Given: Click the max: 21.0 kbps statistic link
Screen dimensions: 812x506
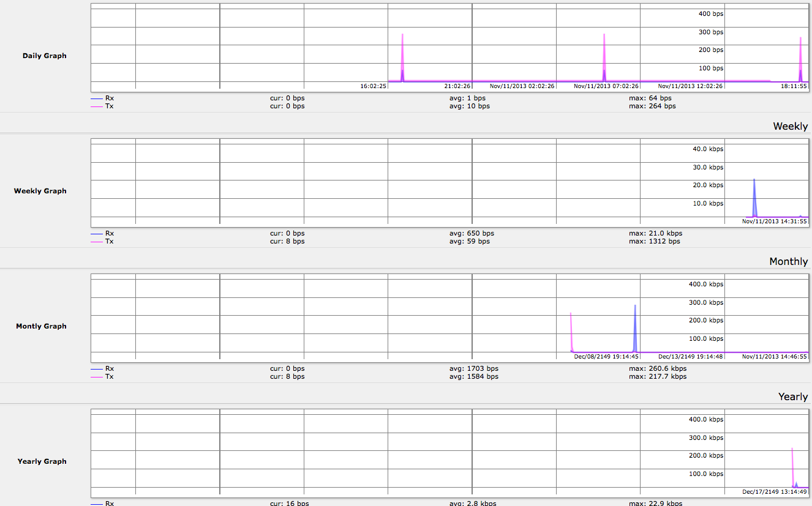Looking at the screenshot, I should (655, 233).
